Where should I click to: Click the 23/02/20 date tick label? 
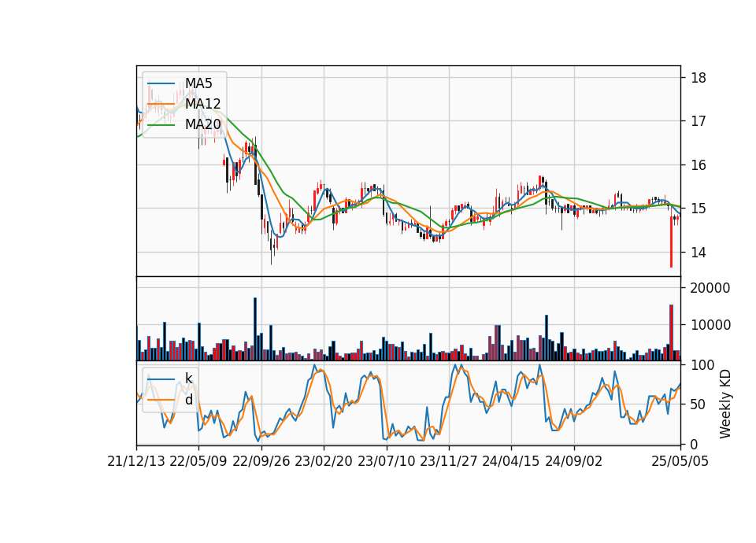click(324, 461)
